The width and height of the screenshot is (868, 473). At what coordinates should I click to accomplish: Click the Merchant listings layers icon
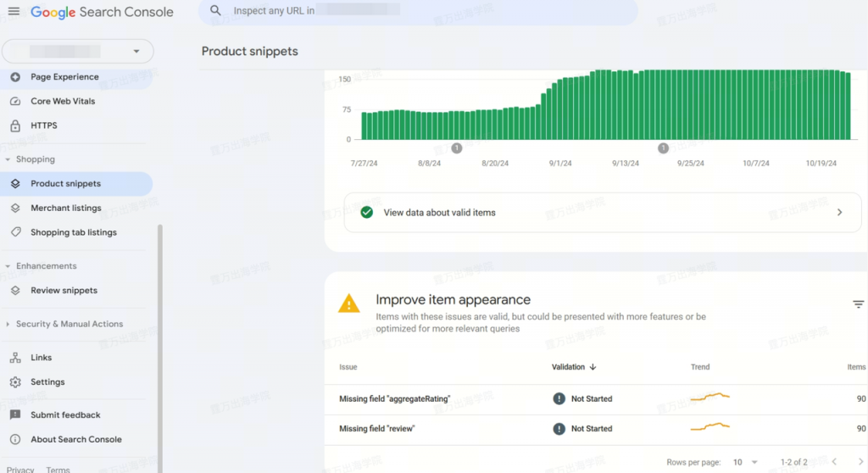coord(15,209)
